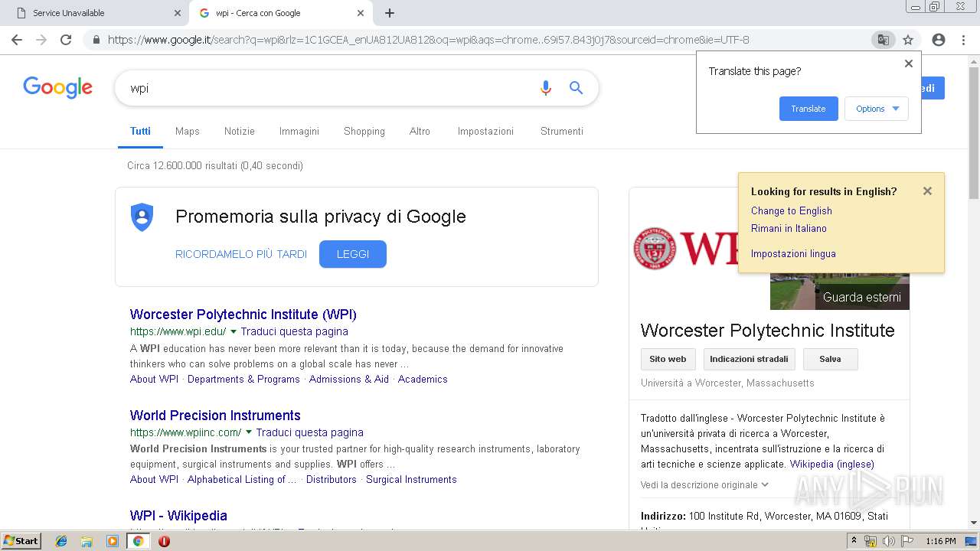Open the Wikipedia (inglese) link
The image size is (980, 551).
click(831, 464)
